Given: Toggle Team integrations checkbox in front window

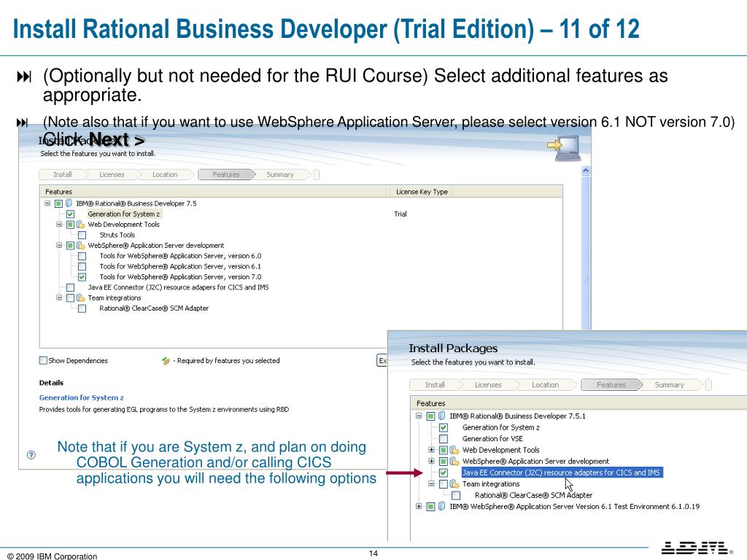Looking at the screenshot, I should tap(444, 484).
